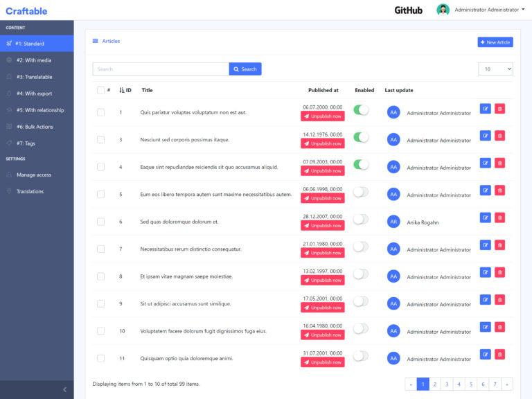
Task: Go to the next page arrow
Action: point(507,384)
